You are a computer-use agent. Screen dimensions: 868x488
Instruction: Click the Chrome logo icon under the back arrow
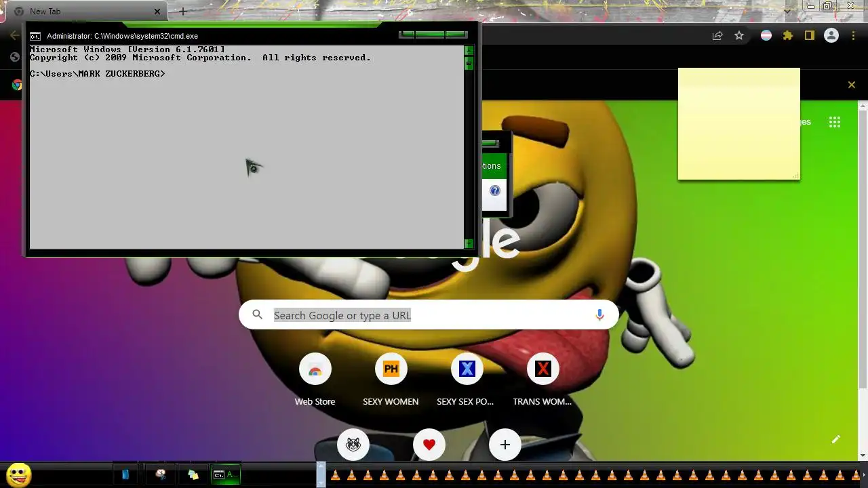click(x=17, y=85)
